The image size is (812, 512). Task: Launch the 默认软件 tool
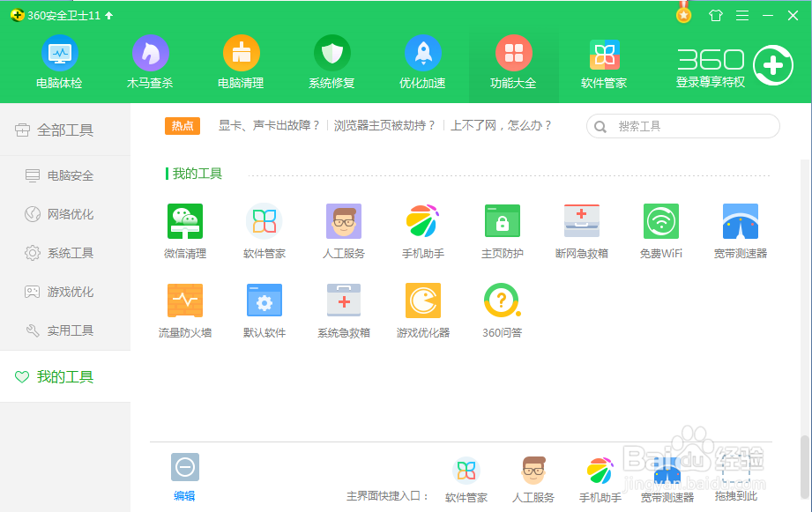(264, 310)
